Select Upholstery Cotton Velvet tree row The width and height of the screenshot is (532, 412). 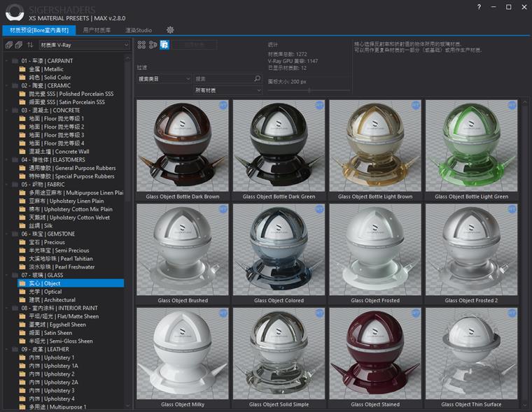71,218
